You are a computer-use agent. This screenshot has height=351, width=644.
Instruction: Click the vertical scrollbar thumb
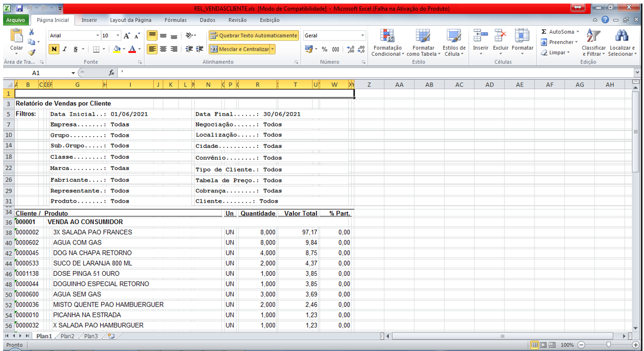[636, 130]
